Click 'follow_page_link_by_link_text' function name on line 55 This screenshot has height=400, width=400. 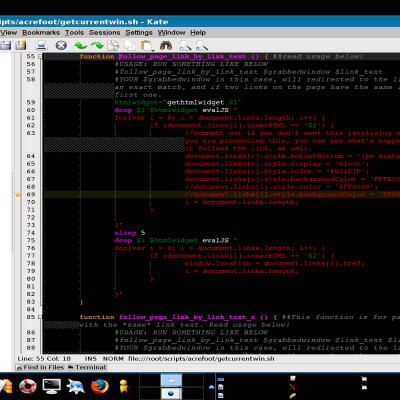tap(182, 56)
